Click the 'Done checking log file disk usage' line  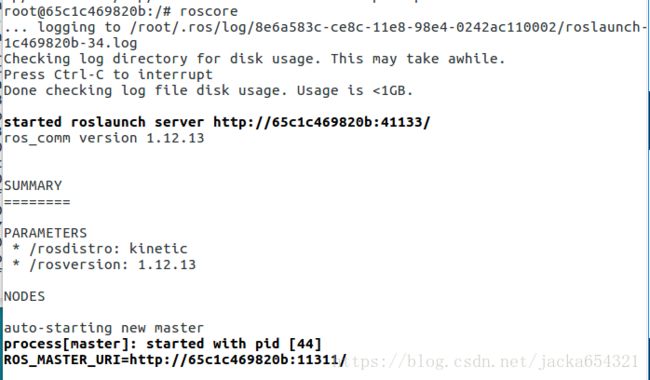209,90
